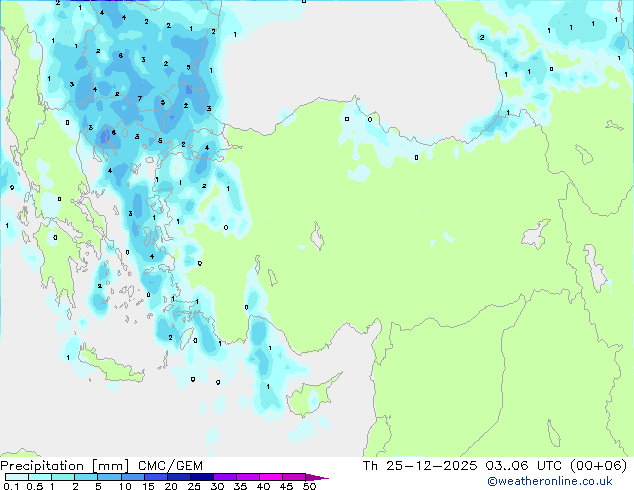Image resolution: width=634 pixels, height=490 pixels.
Task: Click the '(00+06)' forecast offset text
Action: pyautogui.click(x=598, y=466)
